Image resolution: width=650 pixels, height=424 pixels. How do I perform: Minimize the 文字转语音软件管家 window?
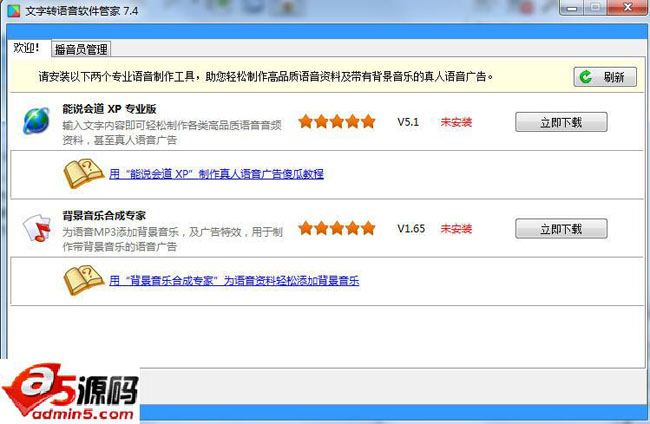coord(572,8)
